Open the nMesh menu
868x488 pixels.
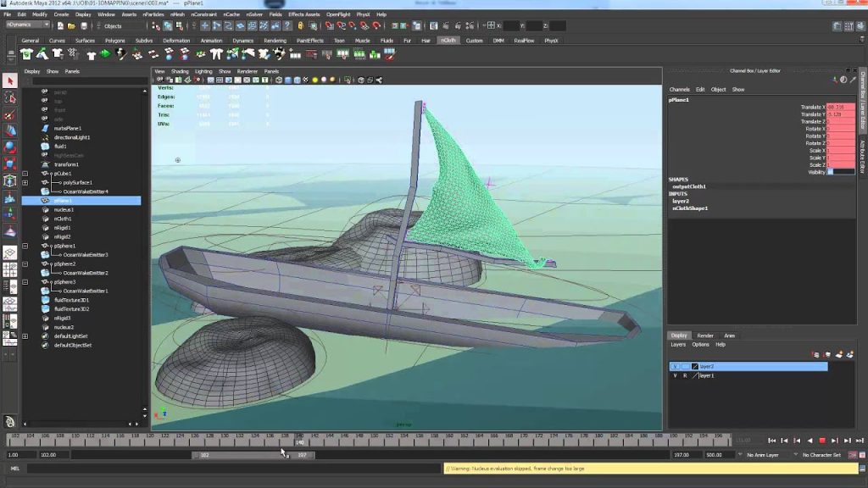[177, 14]
